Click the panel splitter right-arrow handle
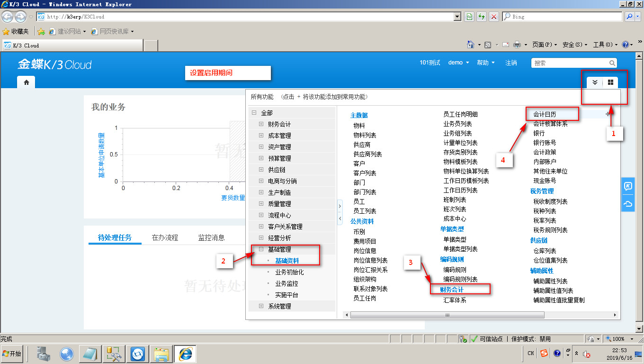 pos(340,207)
